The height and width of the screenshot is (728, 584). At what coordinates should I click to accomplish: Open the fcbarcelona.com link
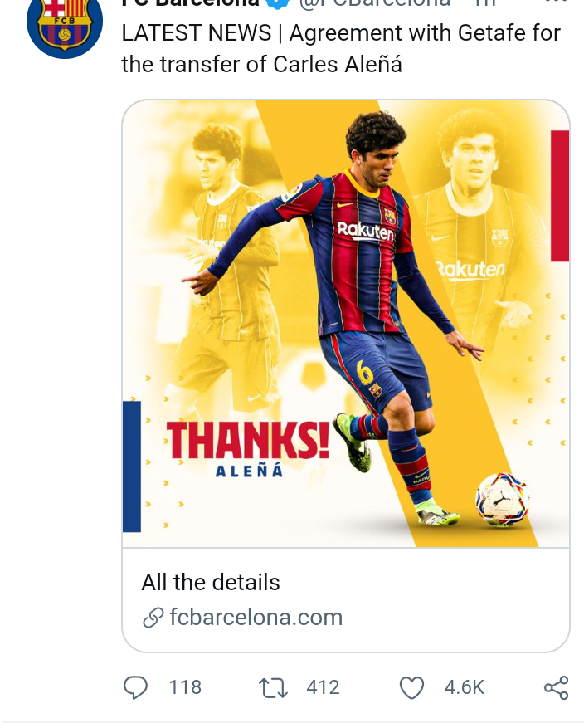click(255, 618)
